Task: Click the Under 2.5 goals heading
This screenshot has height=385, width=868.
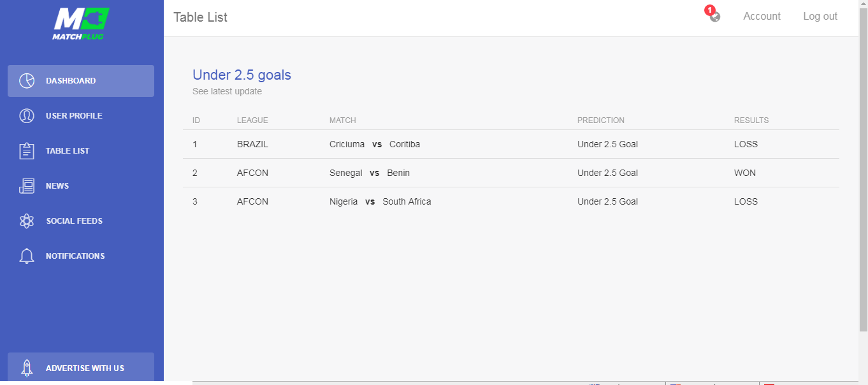Action: click(x=242, y=75)
